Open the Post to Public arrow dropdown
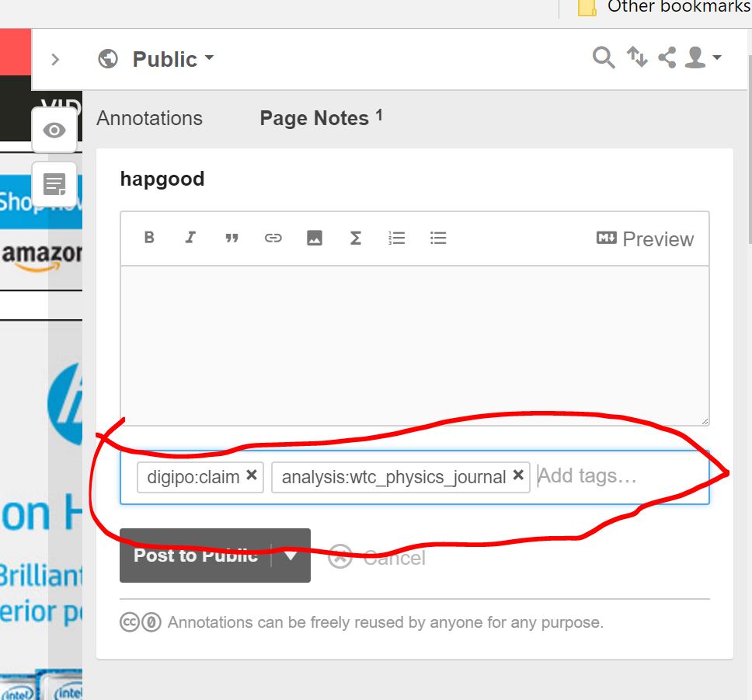The height and width of the screenshot is (700, 752). pyautogui.click(x=291, y=555)
